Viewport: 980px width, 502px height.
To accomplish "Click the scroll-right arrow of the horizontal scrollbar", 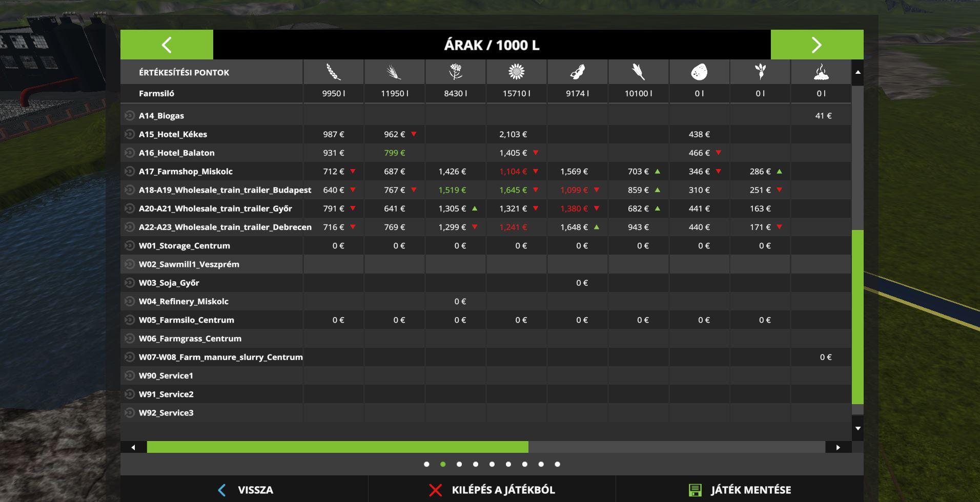I will (x=838, y=447).
